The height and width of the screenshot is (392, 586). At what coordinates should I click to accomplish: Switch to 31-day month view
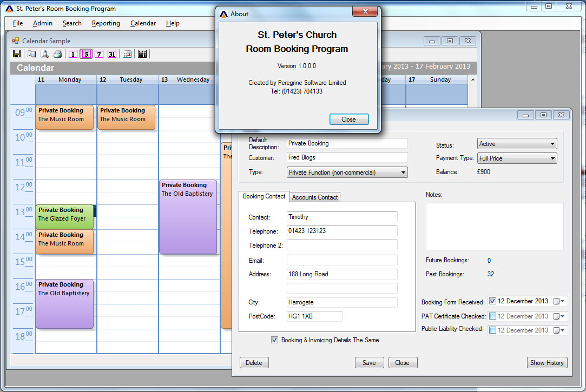[112, 54]
